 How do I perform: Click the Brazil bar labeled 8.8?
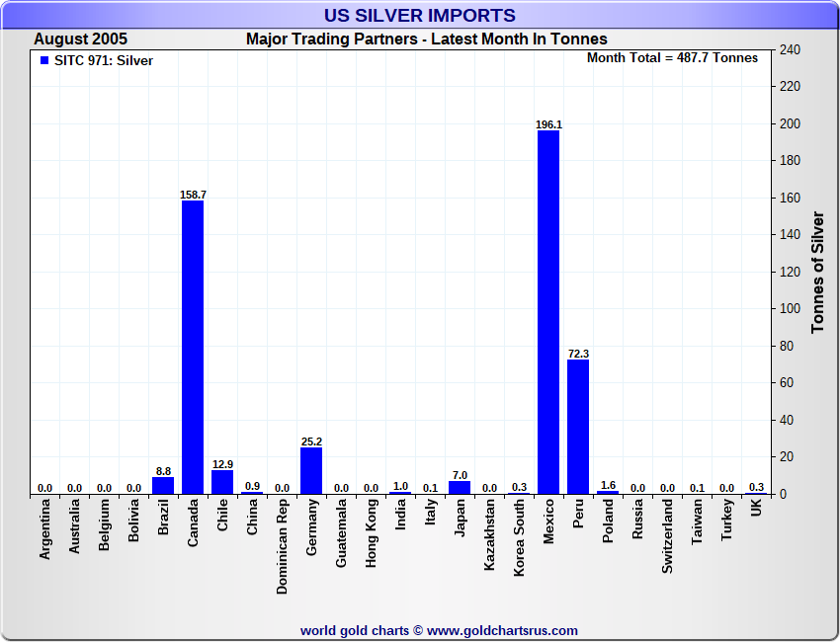(163, 486)
